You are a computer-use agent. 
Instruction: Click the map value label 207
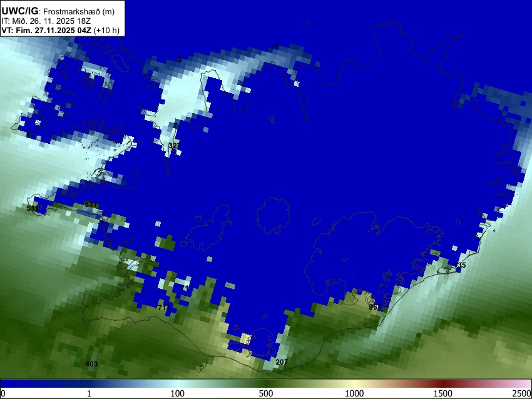coord(282,362)
